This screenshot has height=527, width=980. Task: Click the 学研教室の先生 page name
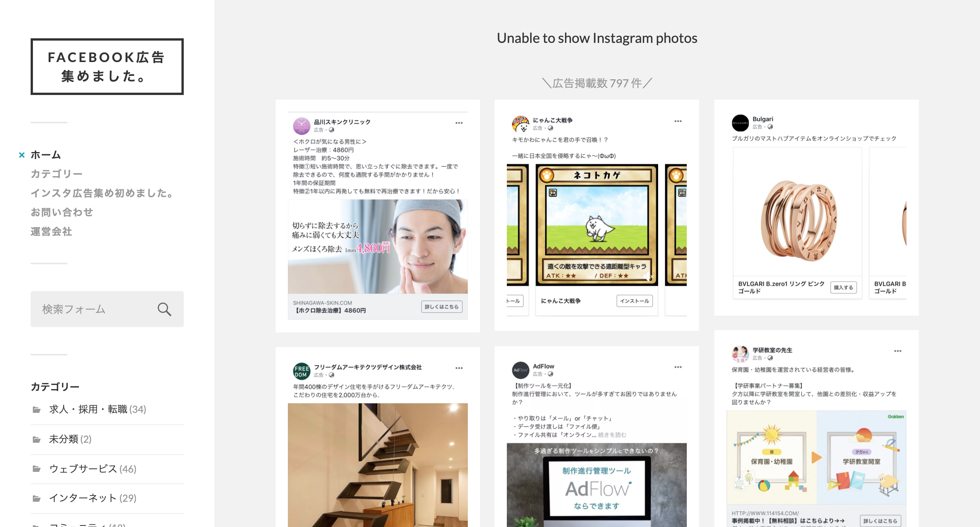point(772,350)
